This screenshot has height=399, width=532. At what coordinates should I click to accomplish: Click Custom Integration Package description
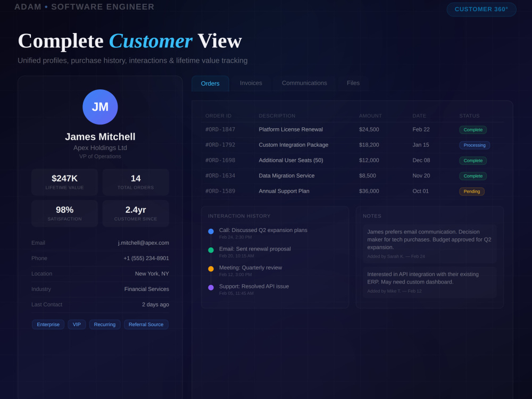pos(294,145)
